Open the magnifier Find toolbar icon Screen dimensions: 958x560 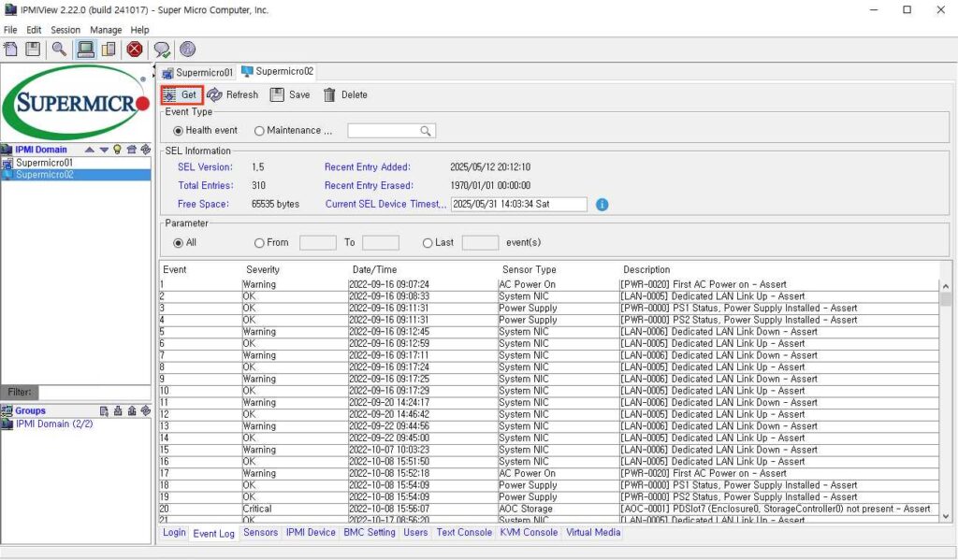click(x=59, y=49)
